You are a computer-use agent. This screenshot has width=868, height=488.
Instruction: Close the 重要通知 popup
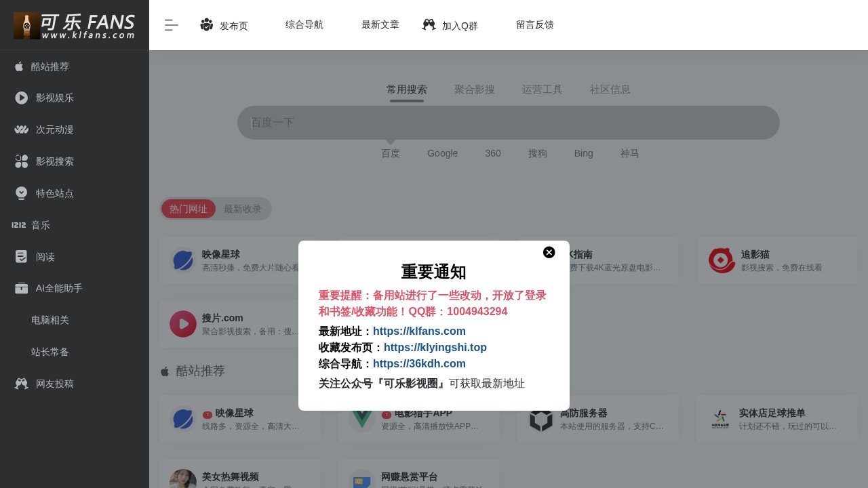coord(549,252)
